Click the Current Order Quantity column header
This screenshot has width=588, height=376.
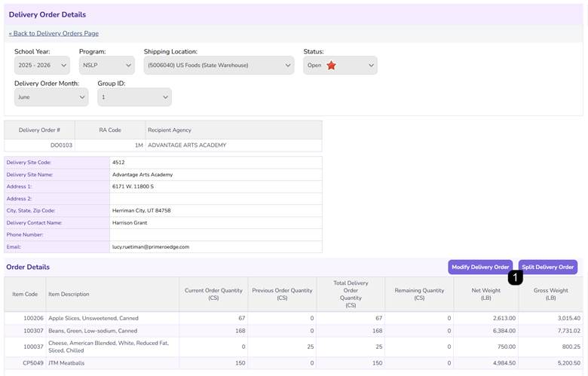(x=213, y=295)
